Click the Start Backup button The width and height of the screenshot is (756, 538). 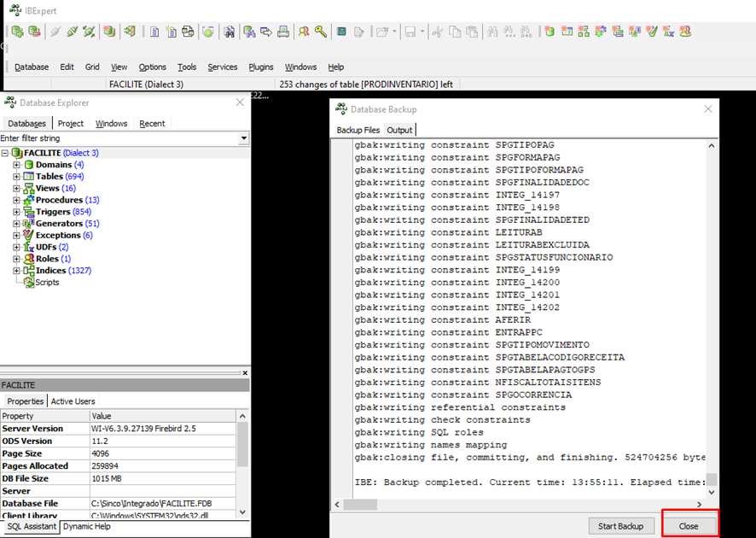[x=621, y=526]
